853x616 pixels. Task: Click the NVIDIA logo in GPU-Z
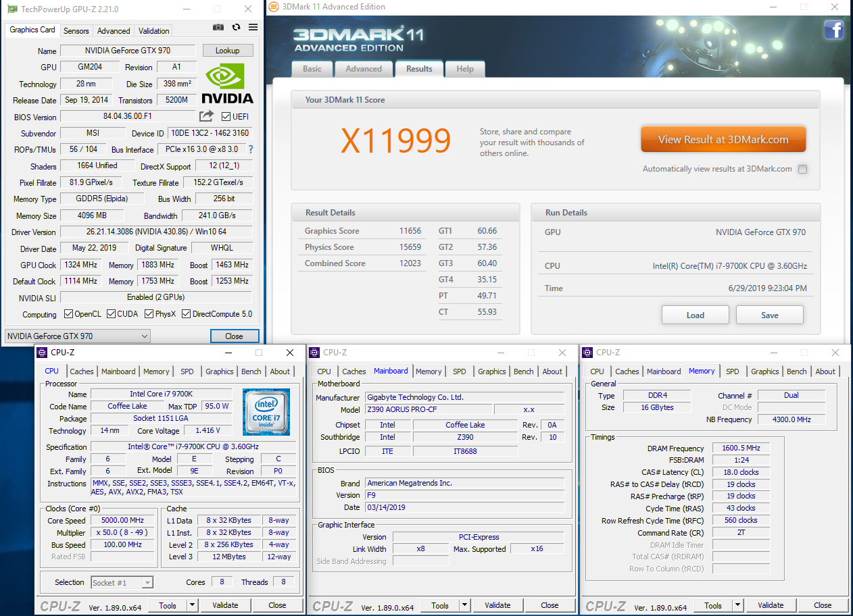tap(228, 84)
